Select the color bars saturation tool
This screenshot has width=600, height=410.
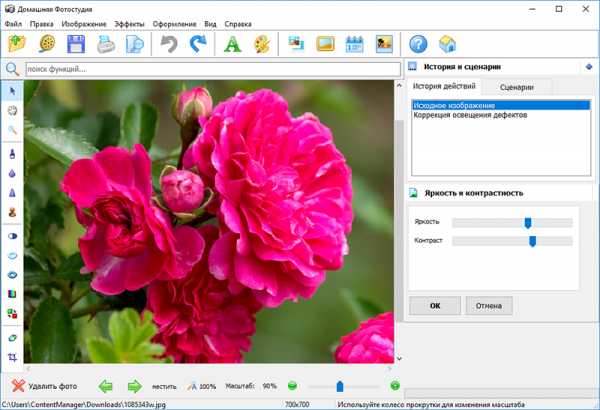[12, 294]
